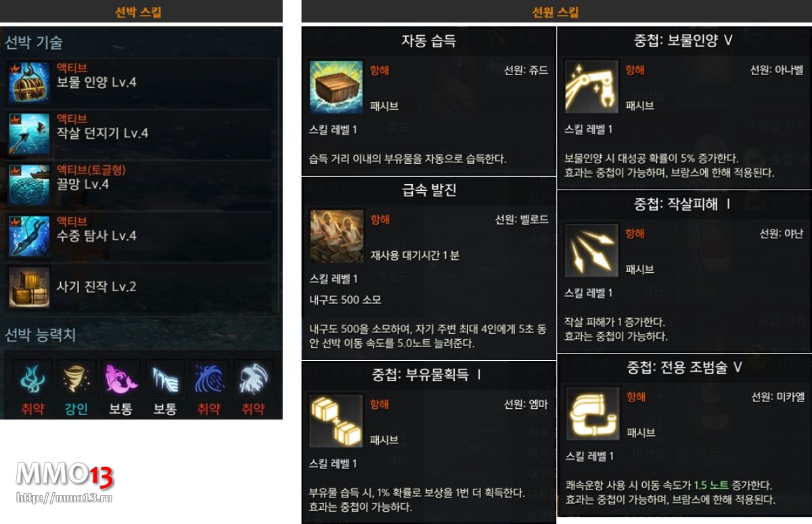Click the 사기 진작 Lv.2 crate icon
This screenshot has width=812, height=524.
click(29, 287)
